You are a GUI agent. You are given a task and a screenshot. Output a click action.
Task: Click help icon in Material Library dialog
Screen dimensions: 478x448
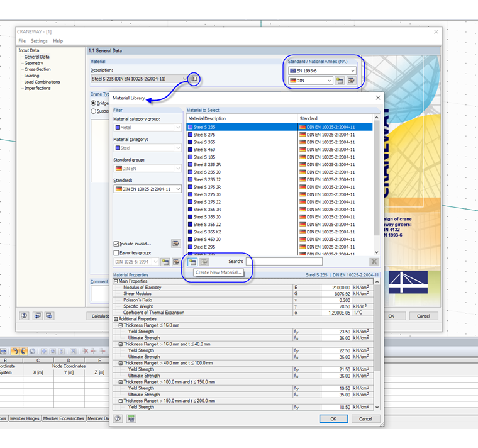[118, 418]
